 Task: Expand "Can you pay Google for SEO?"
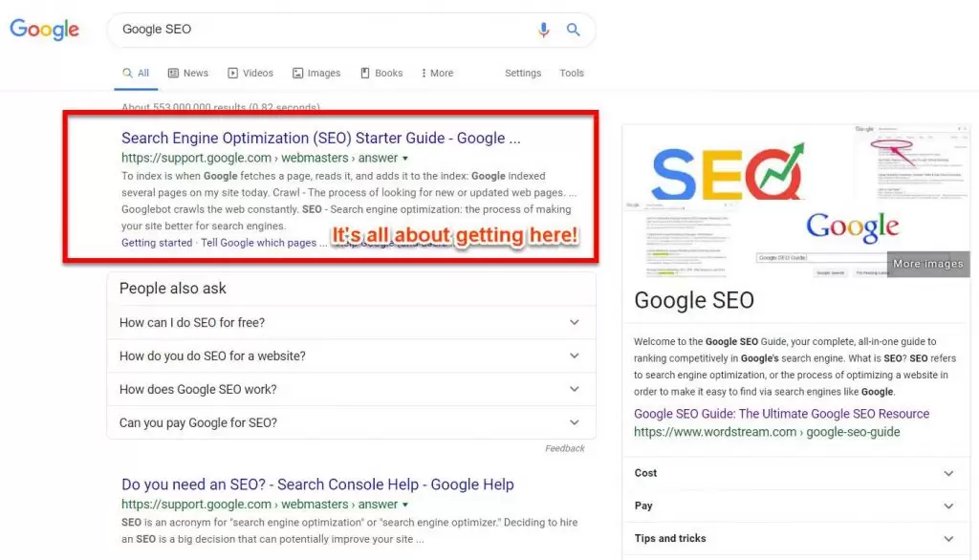[x=574, y=422]
